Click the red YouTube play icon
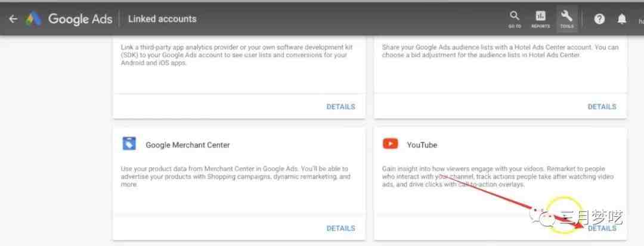This screenshot has height=246, width=644. click(x=391, y=144)
